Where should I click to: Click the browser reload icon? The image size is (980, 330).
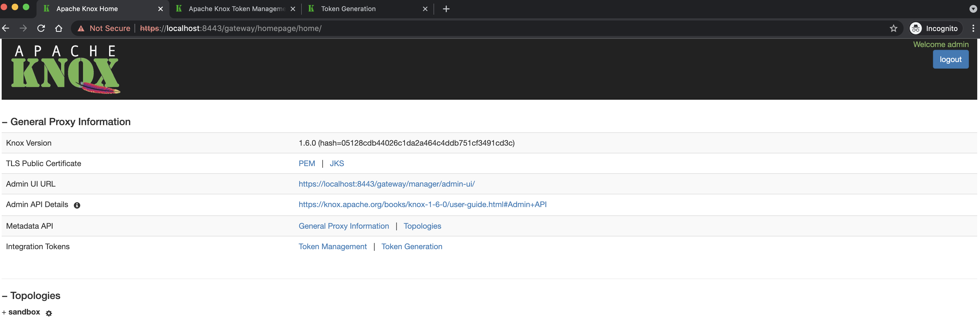(x=41, y=29)
